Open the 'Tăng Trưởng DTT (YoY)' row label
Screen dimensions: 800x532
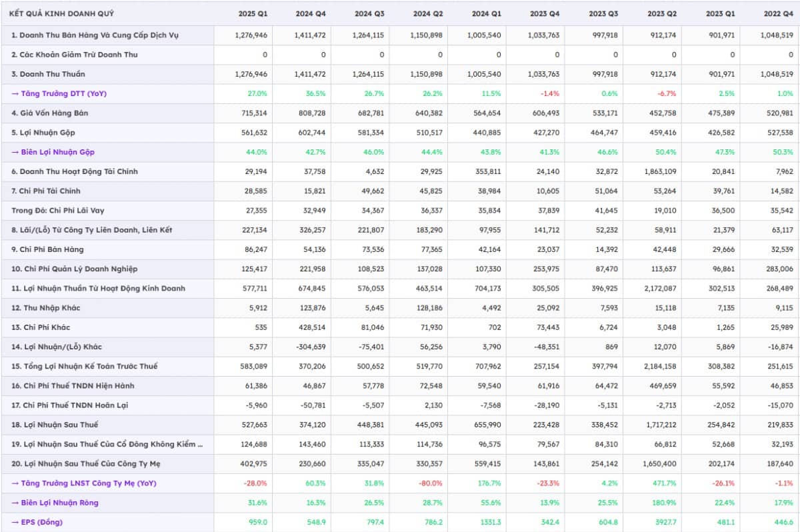59,93
